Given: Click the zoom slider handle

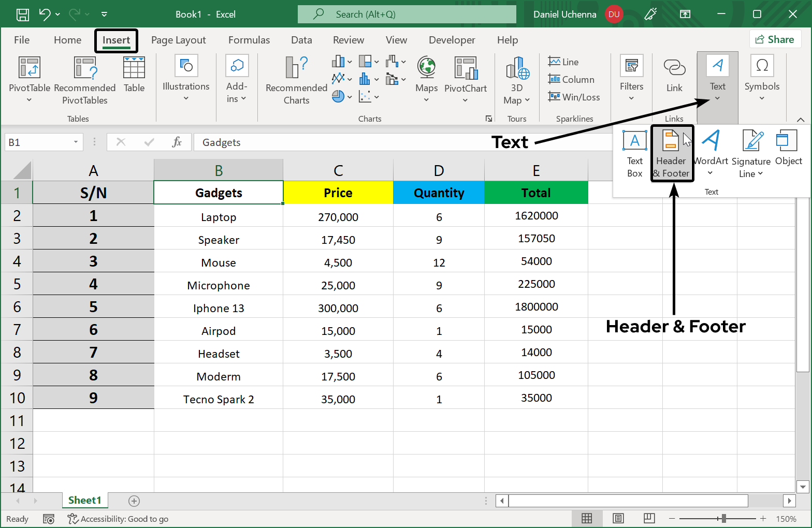Looking at the screenshot, I should coord(723,518).
